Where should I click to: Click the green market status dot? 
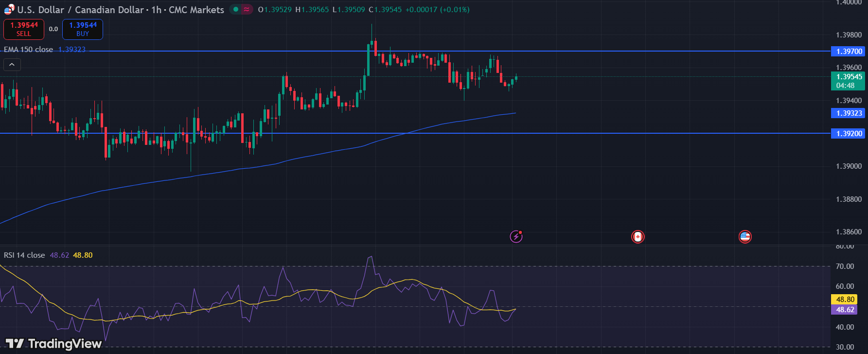tap(236, 9)
